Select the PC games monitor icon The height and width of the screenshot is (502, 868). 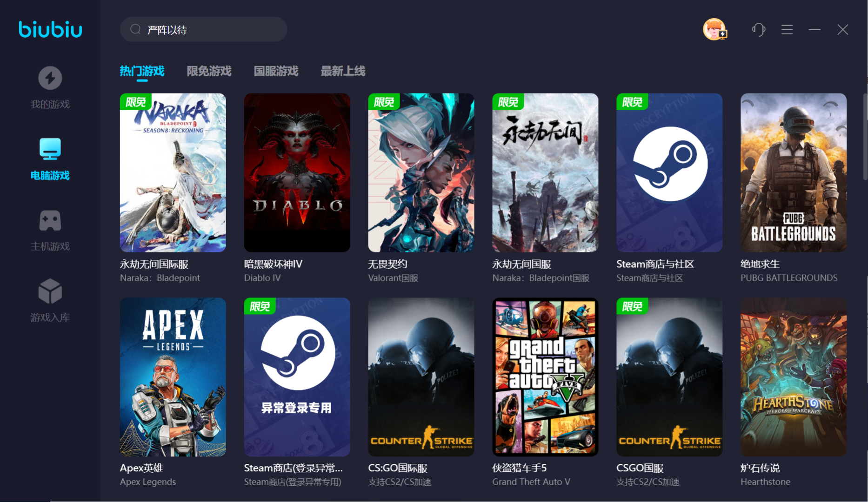click(x=50, y=149)
